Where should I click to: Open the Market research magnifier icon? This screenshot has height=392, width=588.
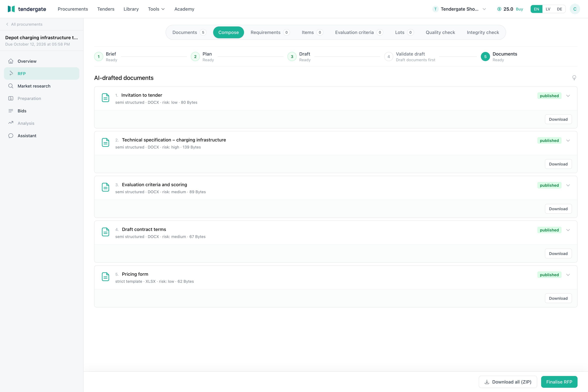point(11,86)
